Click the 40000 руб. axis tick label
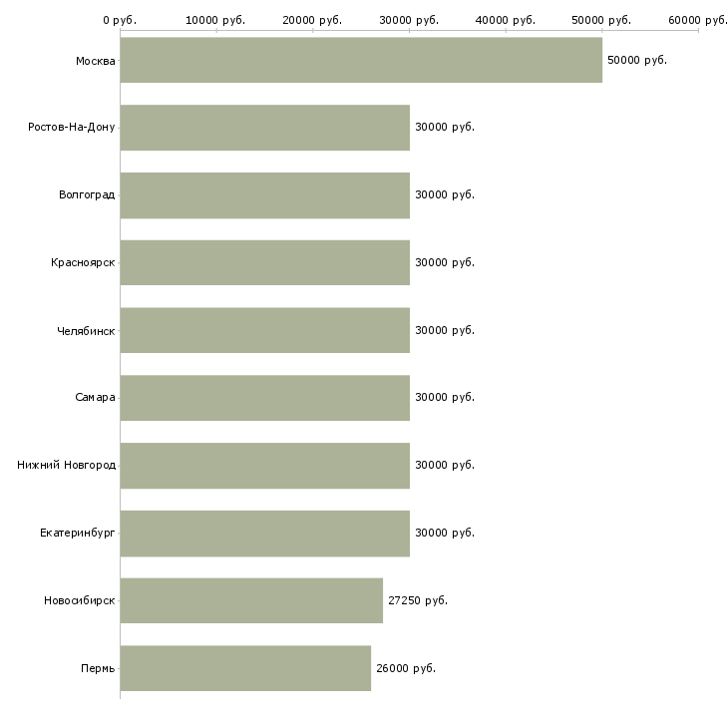 (x=506, y=20)
